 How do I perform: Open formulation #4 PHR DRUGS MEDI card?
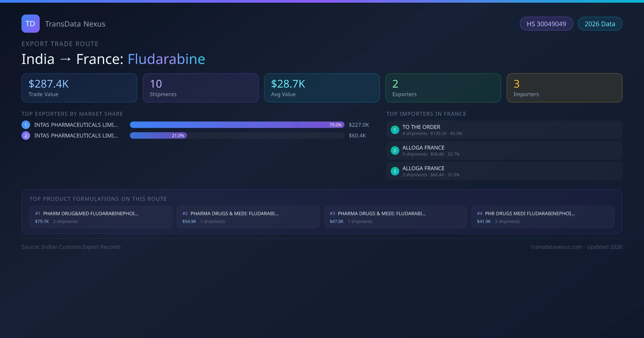[x=543, y=217]
